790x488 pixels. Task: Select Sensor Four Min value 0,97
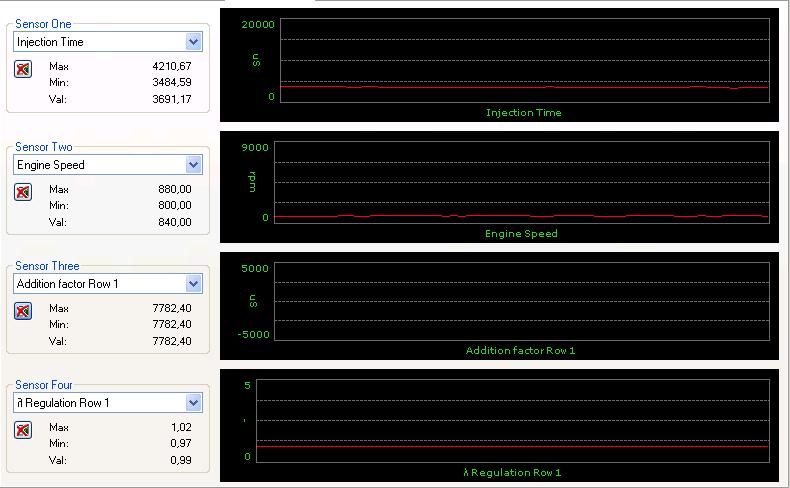[181, 443]
